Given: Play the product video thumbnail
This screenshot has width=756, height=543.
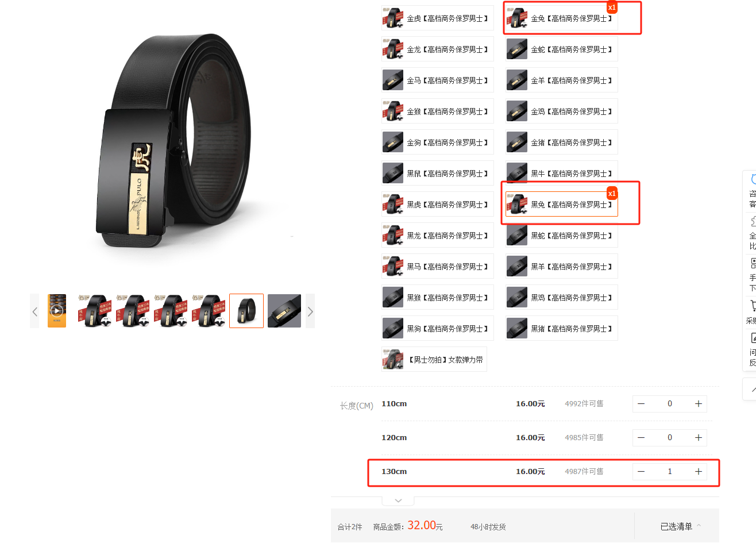Looking at the screenshot, I should [x=57, y=311].
